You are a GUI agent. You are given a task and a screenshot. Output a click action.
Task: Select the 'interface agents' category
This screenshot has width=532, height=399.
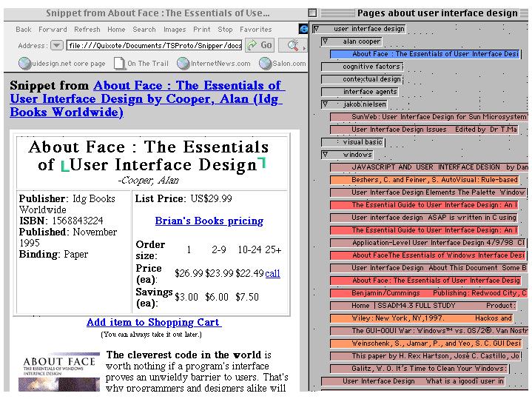tap(360, 92)
